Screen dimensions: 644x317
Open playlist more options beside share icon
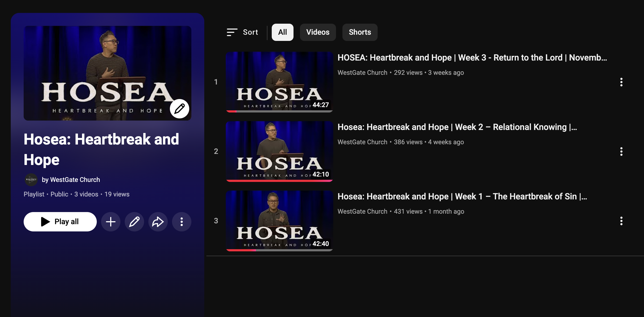tap(182, 222)
